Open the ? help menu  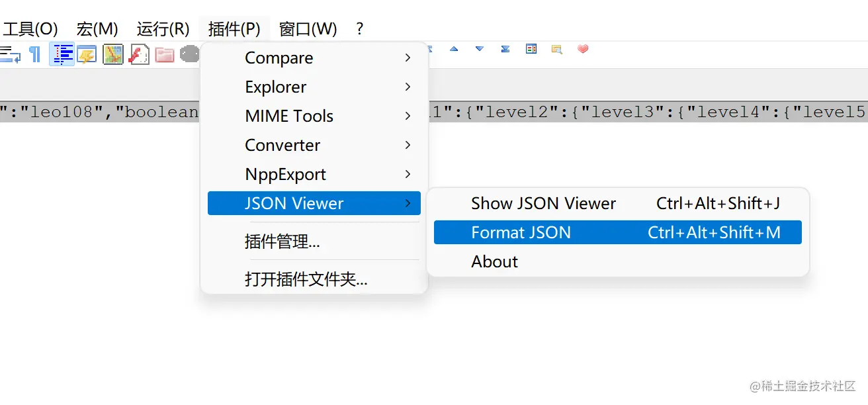click(359, 28)
